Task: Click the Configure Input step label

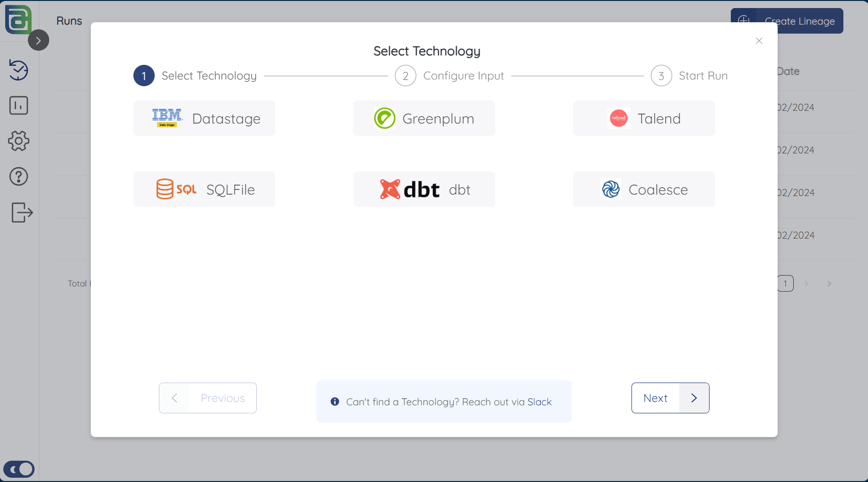Action: coord(464,76)
